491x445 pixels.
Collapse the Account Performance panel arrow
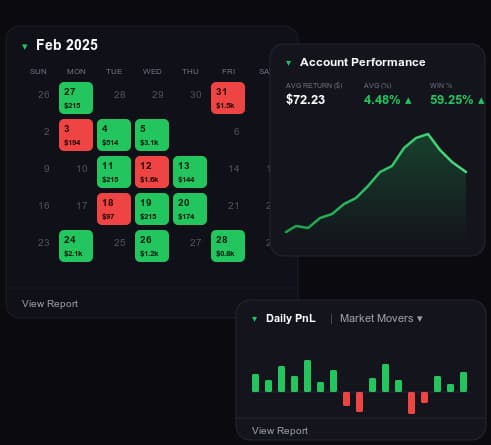[x=289, y=63]
